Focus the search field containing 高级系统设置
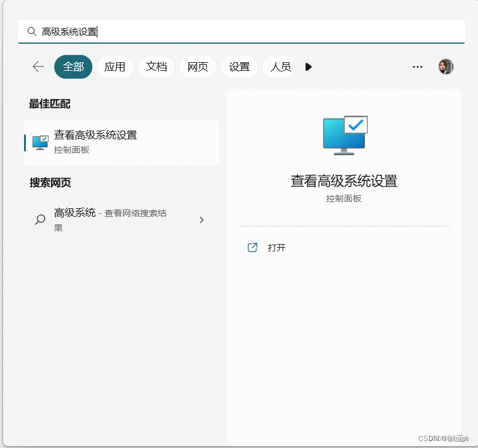478x448 pixels. (x=241, y=31)
